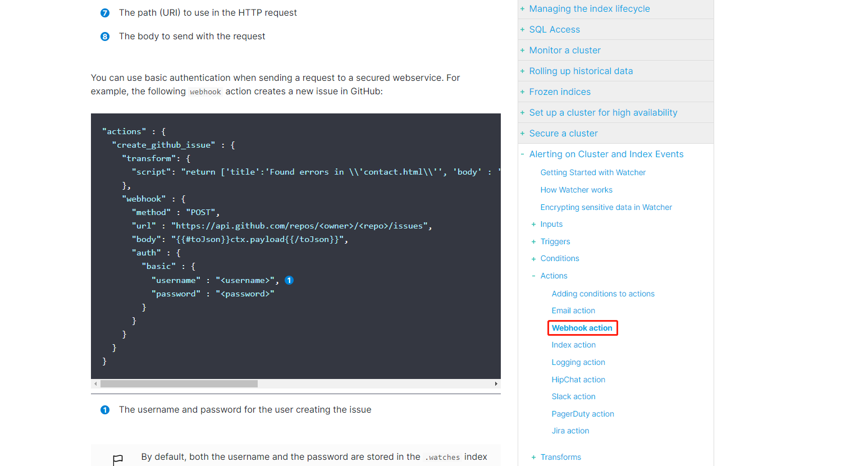Expand the Rolling up historical data section
Image resolution: width=868 pixels, height=466 pixels.
[522, 71]
